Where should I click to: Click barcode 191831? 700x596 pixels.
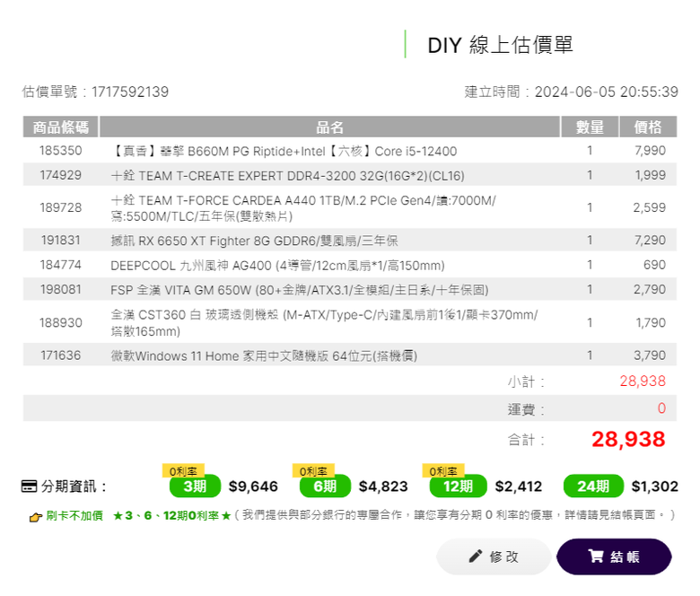[61, 241]
